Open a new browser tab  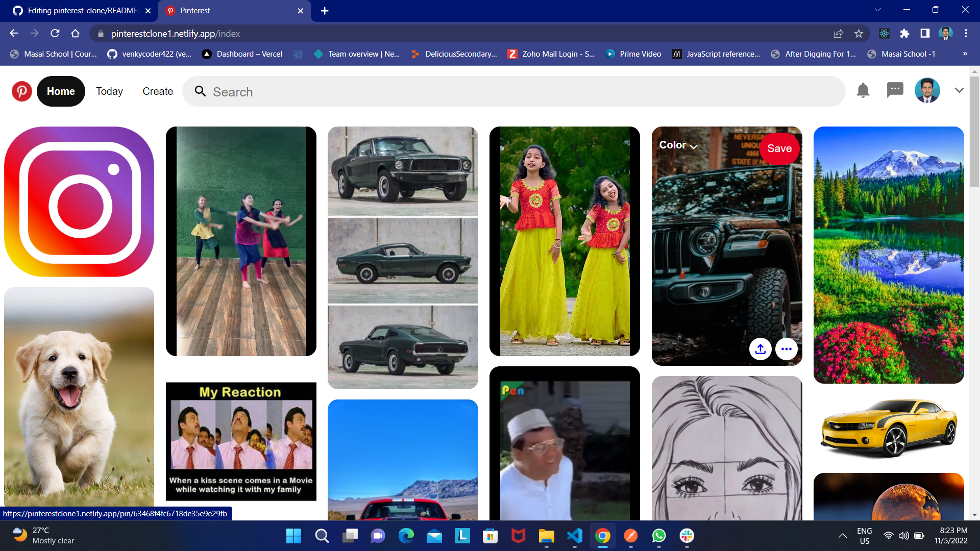tap(325, 11)
